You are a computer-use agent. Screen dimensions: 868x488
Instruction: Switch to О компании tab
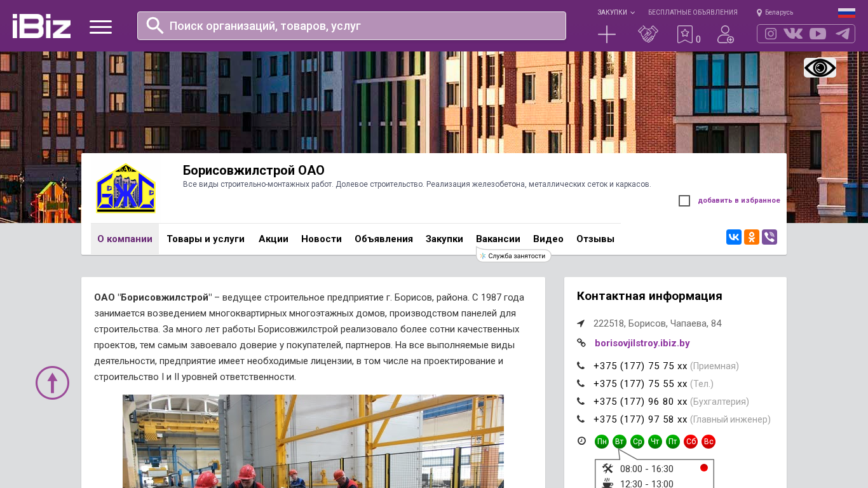(x=125, y=239)
